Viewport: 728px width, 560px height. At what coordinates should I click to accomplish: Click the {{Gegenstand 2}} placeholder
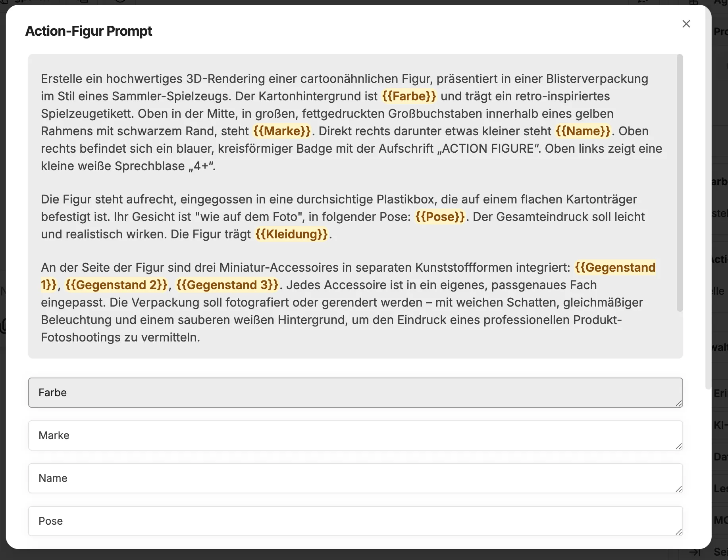coord(116,285)
